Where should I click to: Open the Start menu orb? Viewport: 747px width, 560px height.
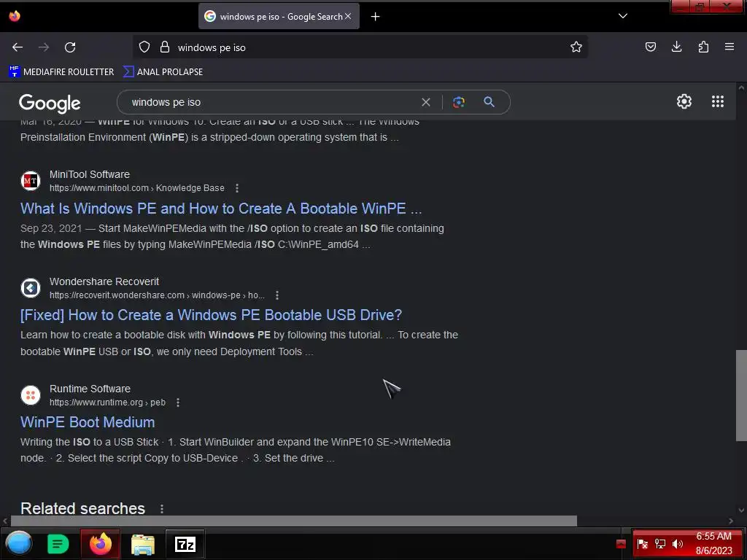18,543
